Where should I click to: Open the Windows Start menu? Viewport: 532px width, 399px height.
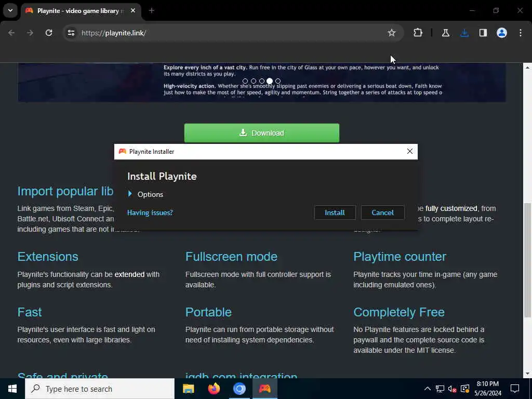(12, 389)
